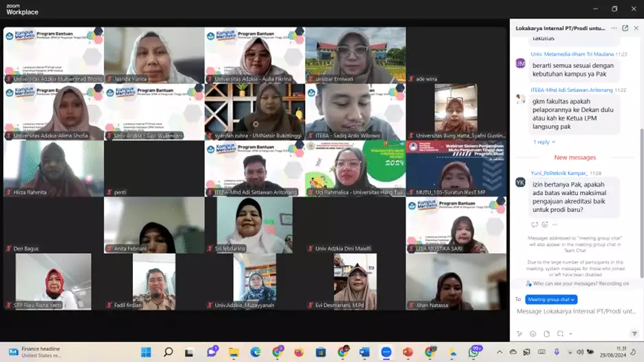Take a screenshot from chat composer
644x362 pixels.
[560, 334]
